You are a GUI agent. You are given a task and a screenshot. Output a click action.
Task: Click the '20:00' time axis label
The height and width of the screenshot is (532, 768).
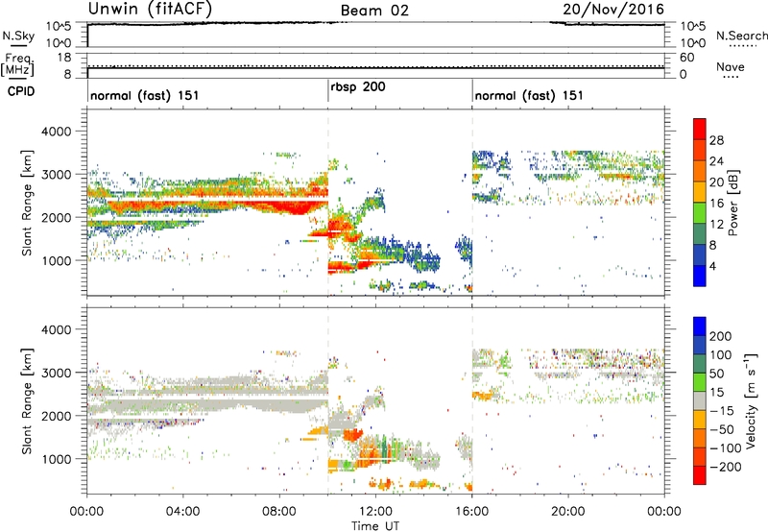(x=568, y=512)
